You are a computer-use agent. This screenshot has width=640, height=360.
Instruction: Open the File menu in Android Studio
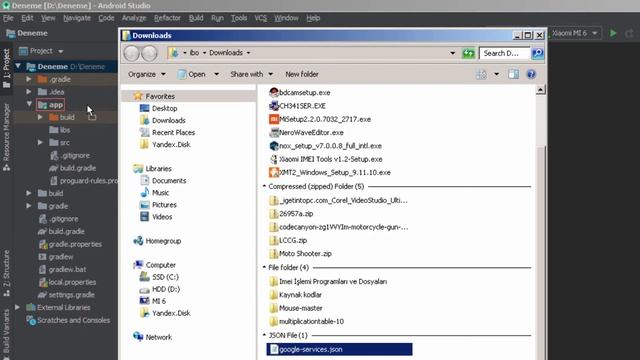8,18
